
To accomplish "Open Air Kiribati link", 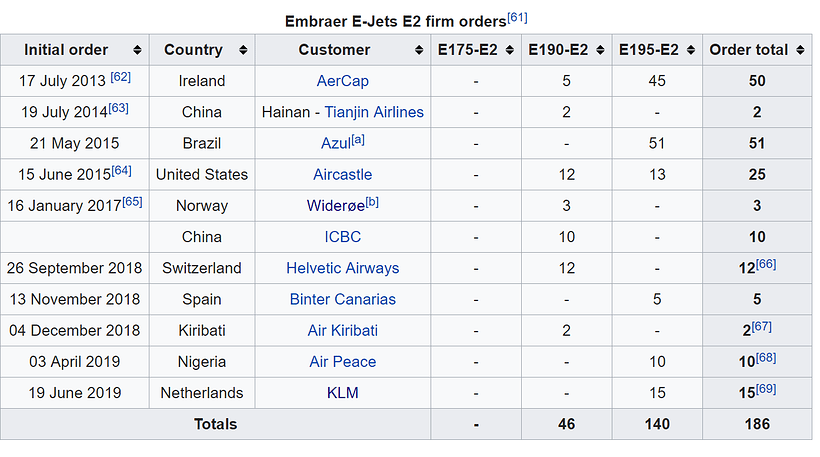I will click(x=343, y=330).
